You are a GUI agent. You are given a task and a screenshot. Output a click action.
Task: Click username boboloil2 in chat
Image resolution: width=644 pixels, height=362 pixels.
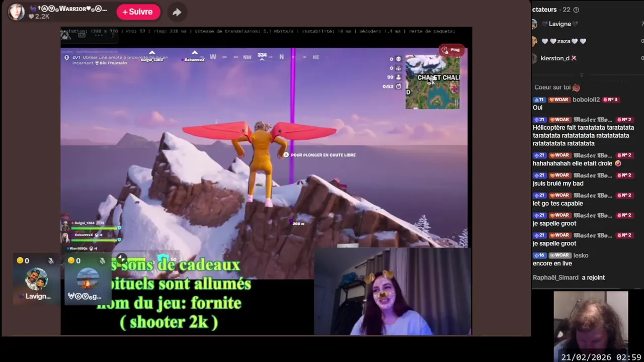(x=586, y=100)
